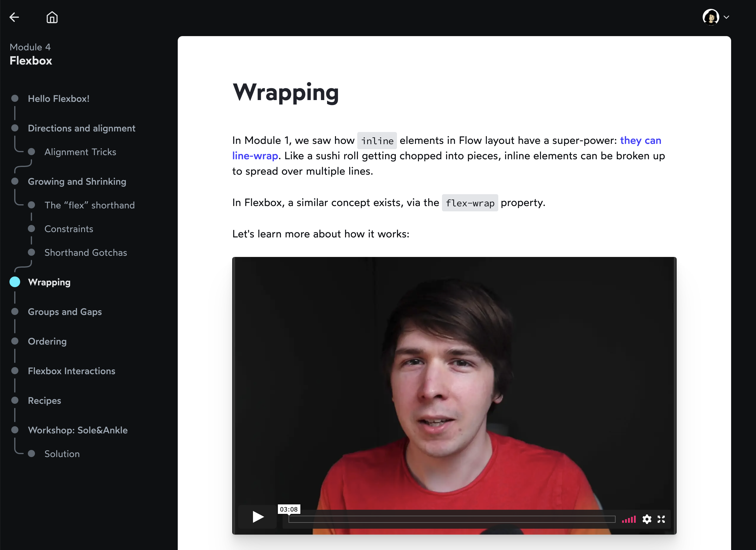Viewport: 756px width, 550px height.
Task: Open the course home page via home icon
Action: click(52, 17)
